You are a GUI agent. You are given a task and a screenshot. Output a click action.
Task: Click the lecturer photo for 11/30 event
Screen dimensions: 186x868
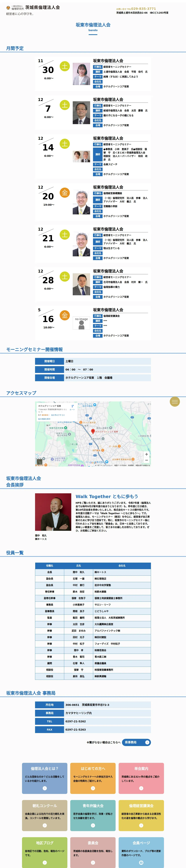[81, 74]
